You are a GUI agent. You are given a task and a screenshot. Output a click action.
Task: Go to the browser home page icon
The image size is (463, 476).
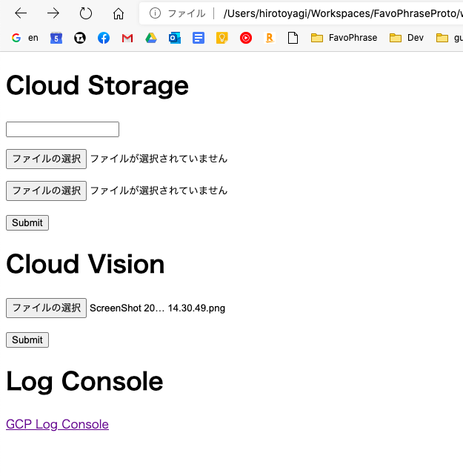coord(119,13)
